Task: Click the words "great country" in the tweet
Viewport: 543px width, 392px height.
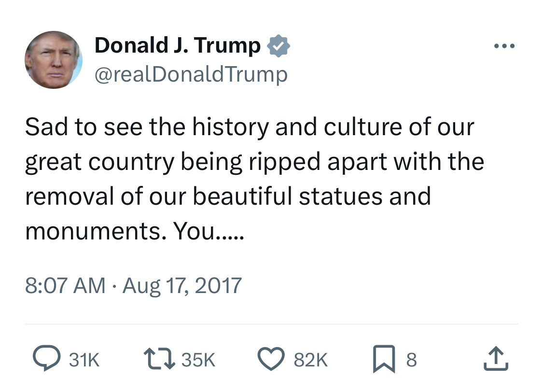Action: coord(99,162)
